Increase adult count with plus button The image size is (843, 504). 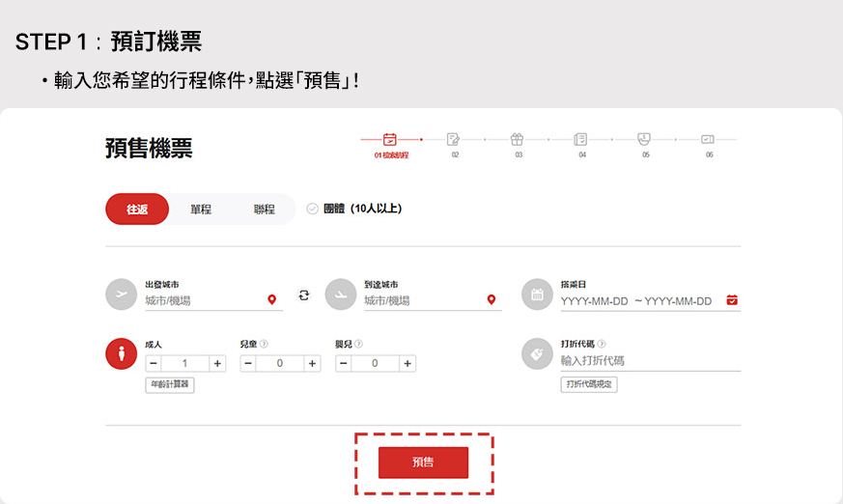click(217, 364)
